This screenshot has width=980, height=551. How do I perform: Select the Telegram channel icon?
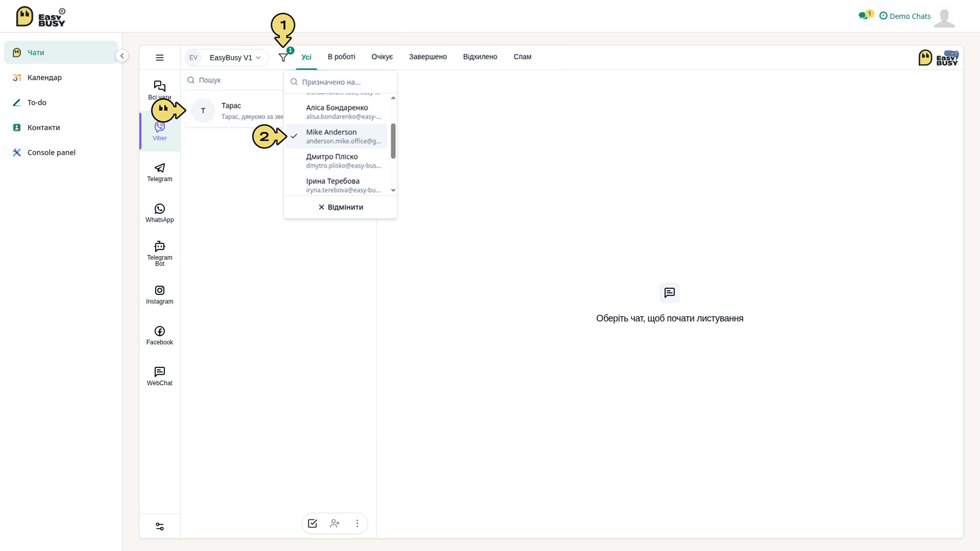click(160, 172)
